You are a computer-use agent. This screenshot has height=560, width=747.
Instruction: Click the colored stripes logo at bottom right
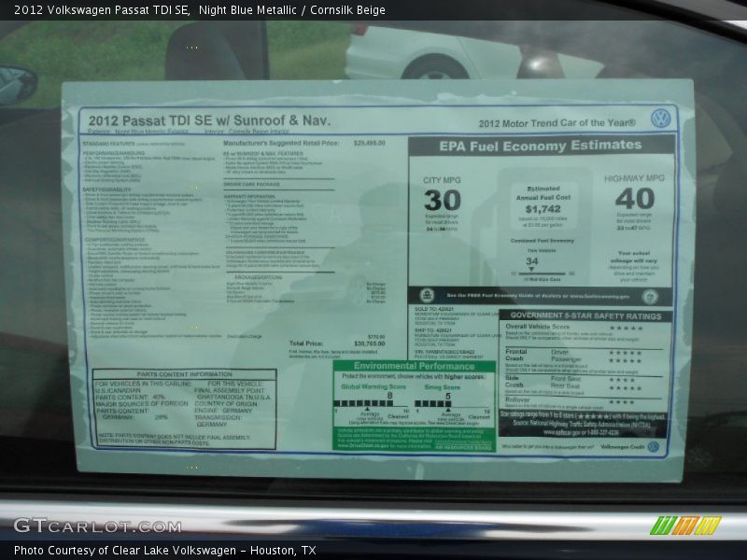685,525
